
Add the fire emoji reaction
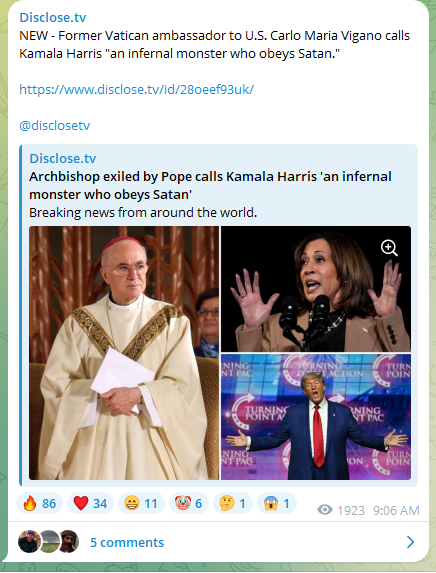(39, 503)
